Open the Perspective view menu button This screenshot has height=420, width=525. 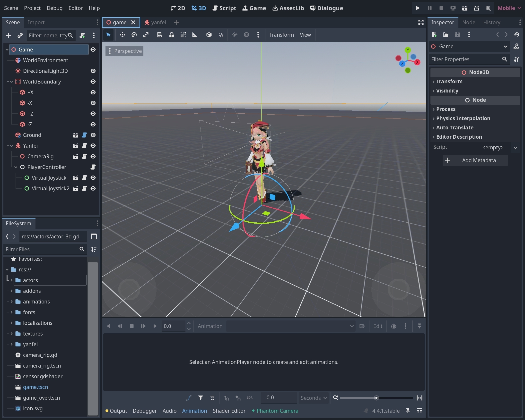(x=124, y=51)
